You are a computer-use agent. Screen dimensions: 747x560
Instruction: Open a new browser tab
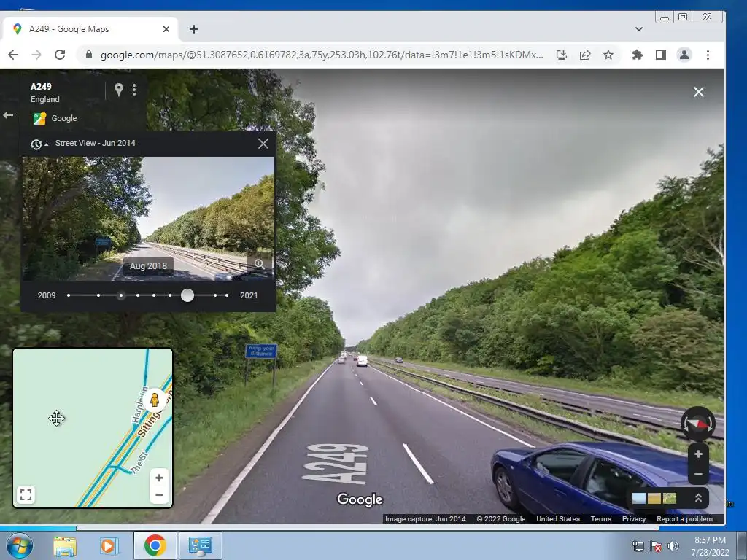[194, 29]
